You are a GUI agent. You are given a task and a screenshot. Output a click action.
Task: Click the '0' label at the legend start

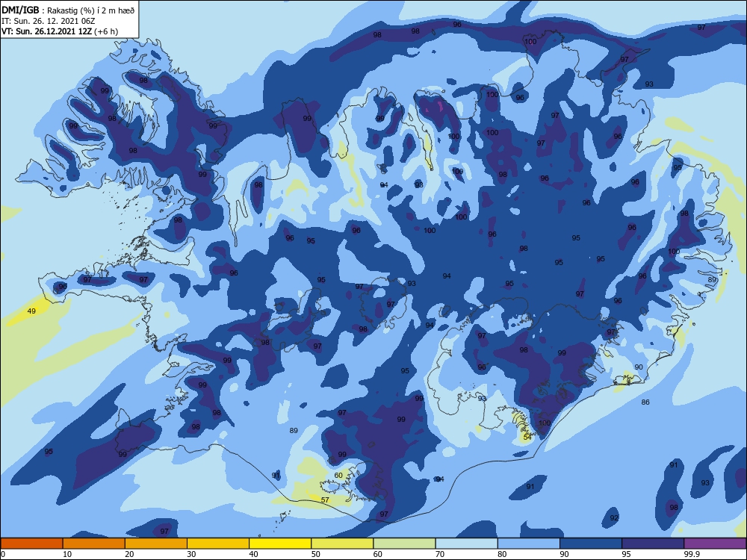(3, 554)
